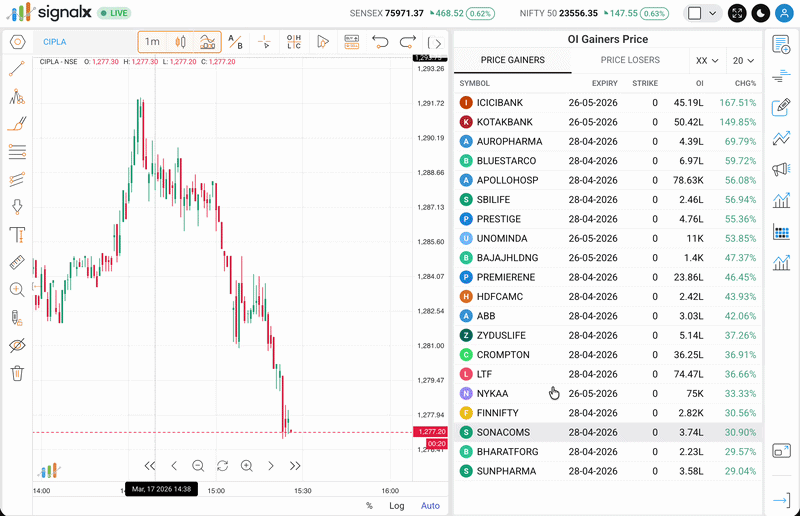Delete drawings with the trash icon
This screenshot has height=516, width=800.
(x=17, y=373)
